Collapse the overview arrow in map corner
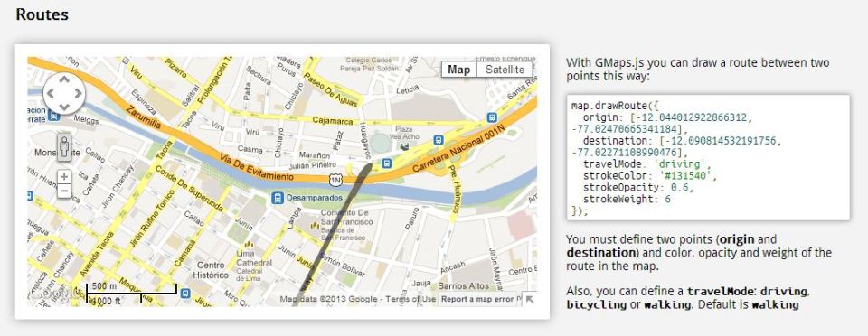The height and width of the screenshot is (336, 868). [x=530, y=299]
